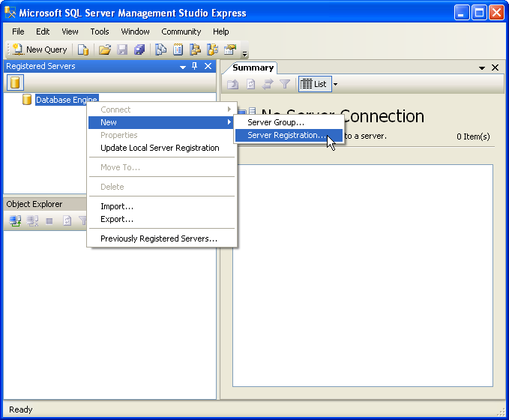Click the Synchronize arrows icon in Summary toolbar
The width and height of the screenshot is (509, 420).
[x=268, y=85]
